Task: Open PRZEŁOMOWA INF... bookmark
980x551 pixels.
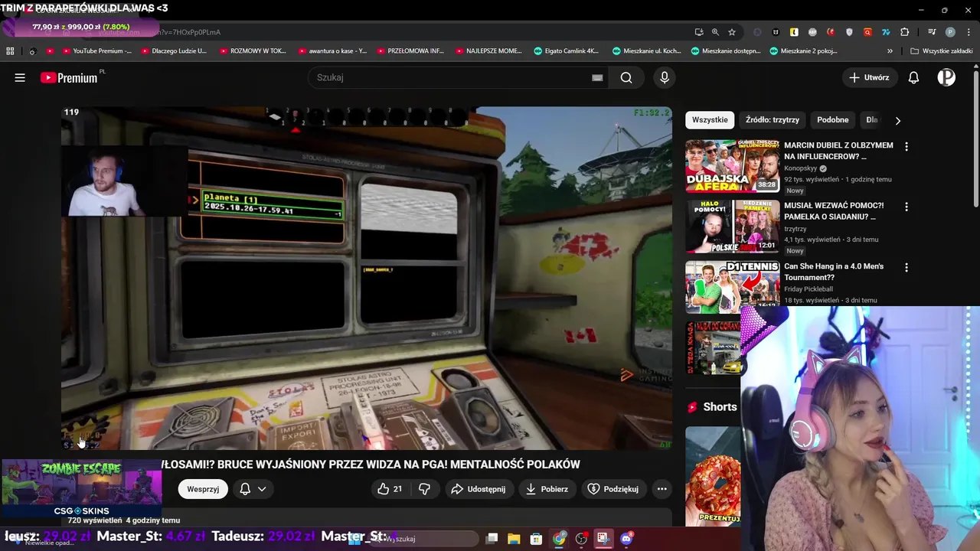Action: (410, 51)
